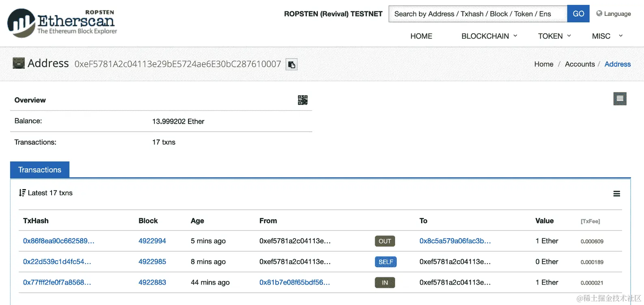
Task: Click the From column header
Action: [x=268, y=221]
